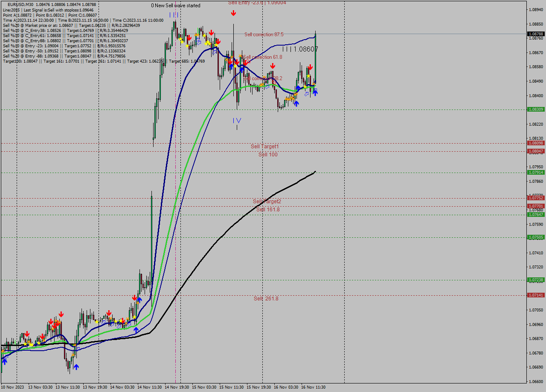Click the 'Point A:1.08872' info line
This screenshot has width=546, height=392.
click(x=50, y=15)
